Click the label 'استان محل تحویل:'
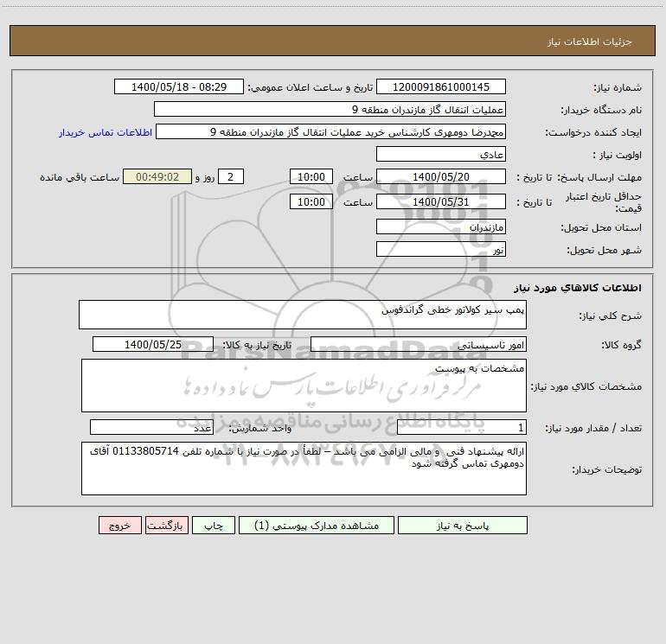 [601, 227]
